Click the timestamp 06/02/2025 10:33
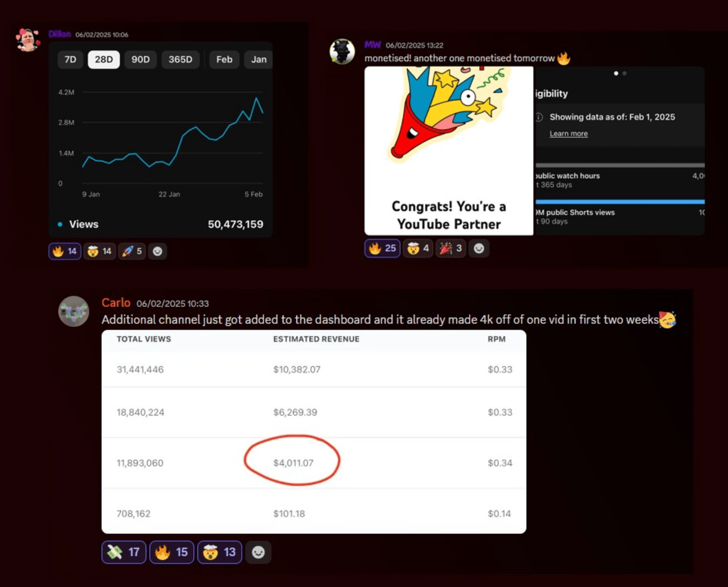This screenshot has width=728, height=587. point(172,304)
